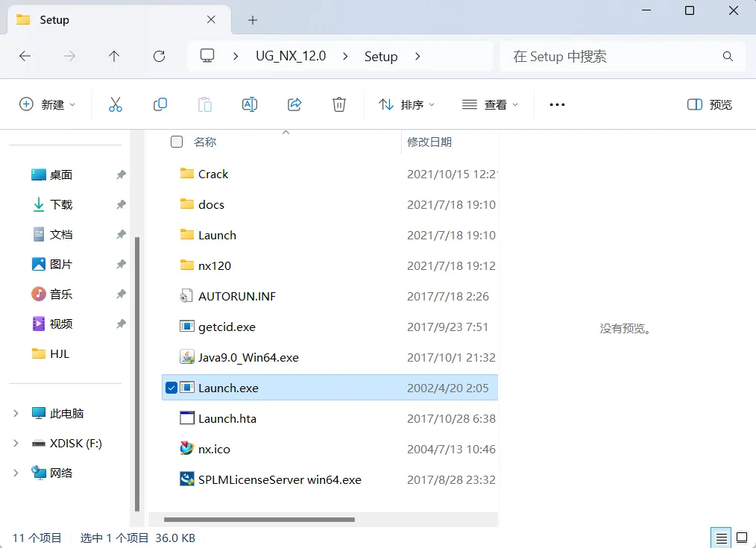
Task: Open the Crack folder icon
Action: [x=187, y=174]
